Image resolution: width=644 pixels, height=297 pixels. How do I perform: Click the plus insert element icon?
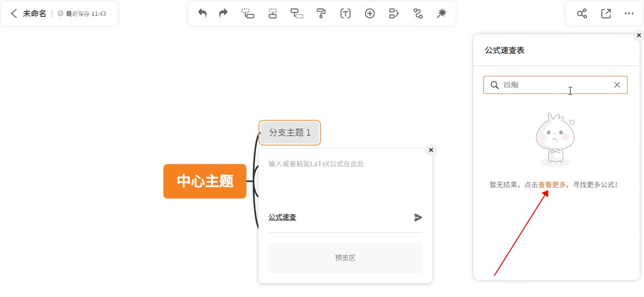[370, 13]
